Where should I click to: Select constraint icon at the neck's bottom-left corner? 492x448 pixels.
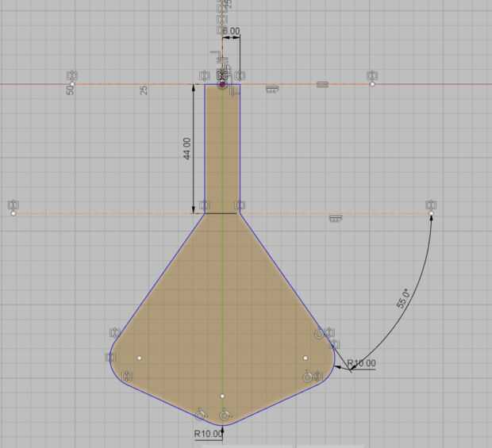pyautogui.click(x=204, y=205)
